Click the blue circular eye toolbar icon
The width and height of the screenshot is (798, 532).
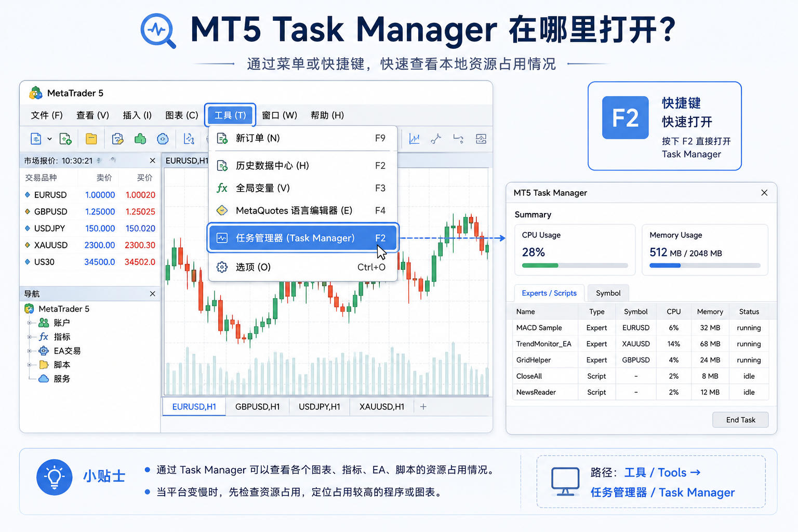point(163,139)
